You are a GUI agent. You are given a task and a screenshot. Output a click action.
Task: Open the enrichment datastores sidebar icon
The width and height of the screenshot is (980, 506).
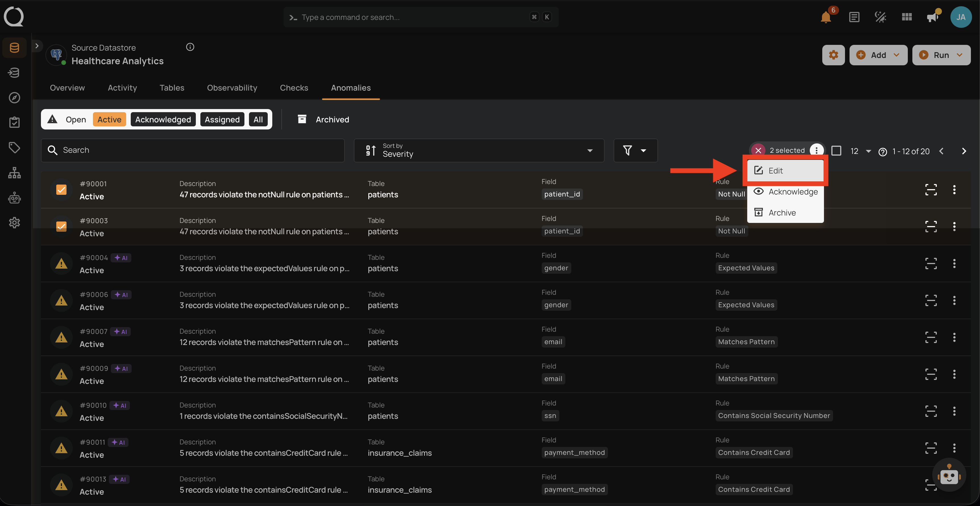click(14, 73)
